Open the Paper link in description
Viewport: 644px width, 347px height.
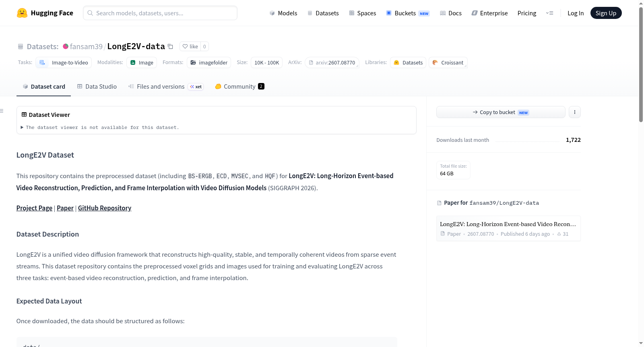pos(65,208)
